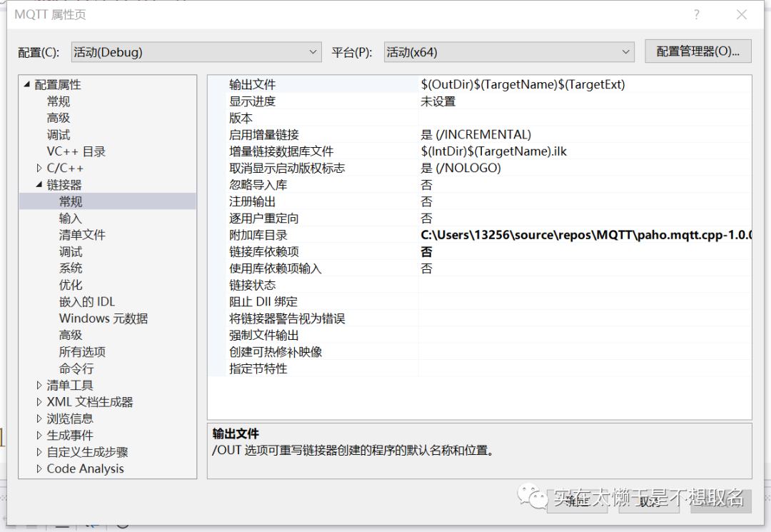Viewport: 771px width, 532px height.
Task: Expand the 生成事件 tree node
Action: [39, 436]
